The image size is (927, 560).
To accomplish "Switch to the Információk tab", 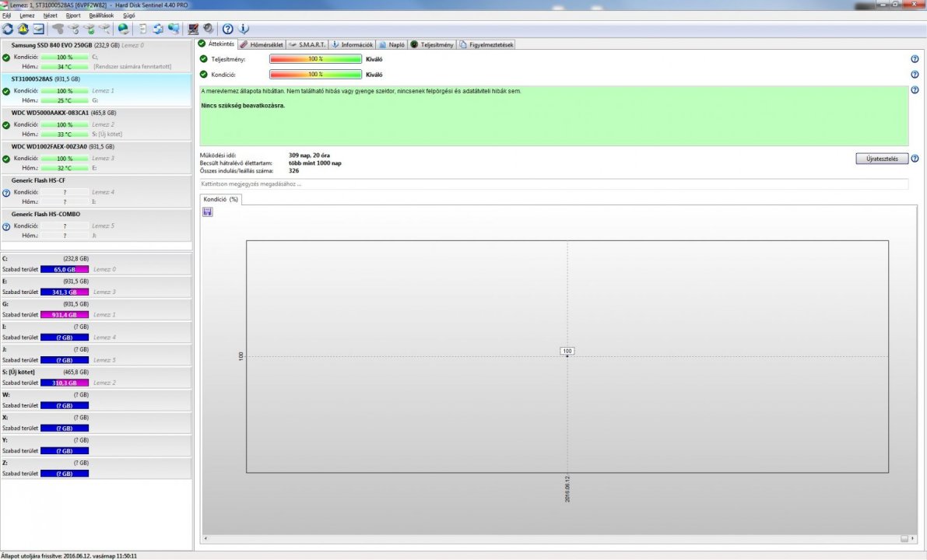I will pos(353,44).
